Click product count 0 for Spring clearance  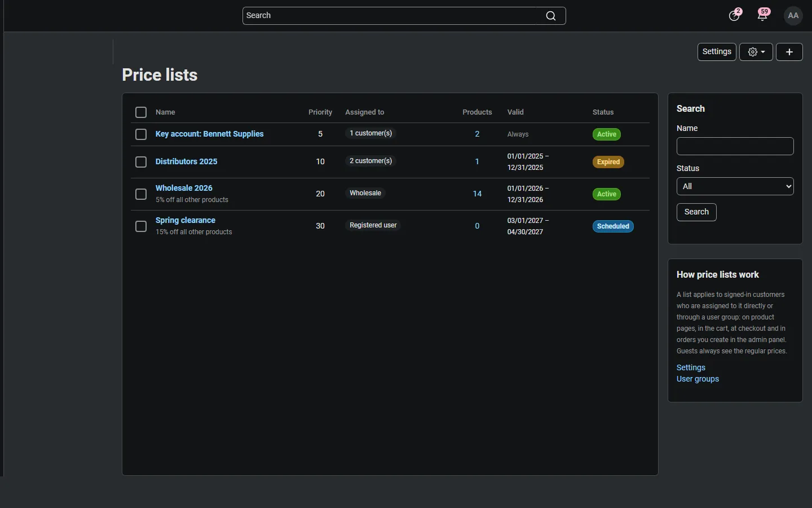(478, 226)
